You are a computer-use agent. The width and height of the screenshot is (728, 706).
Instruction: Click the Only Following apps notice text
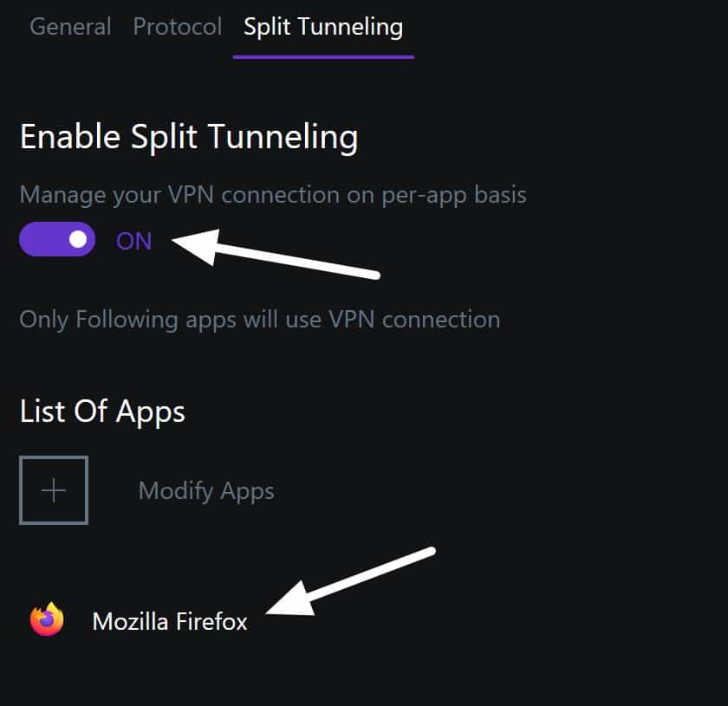[x=260, y=320]
